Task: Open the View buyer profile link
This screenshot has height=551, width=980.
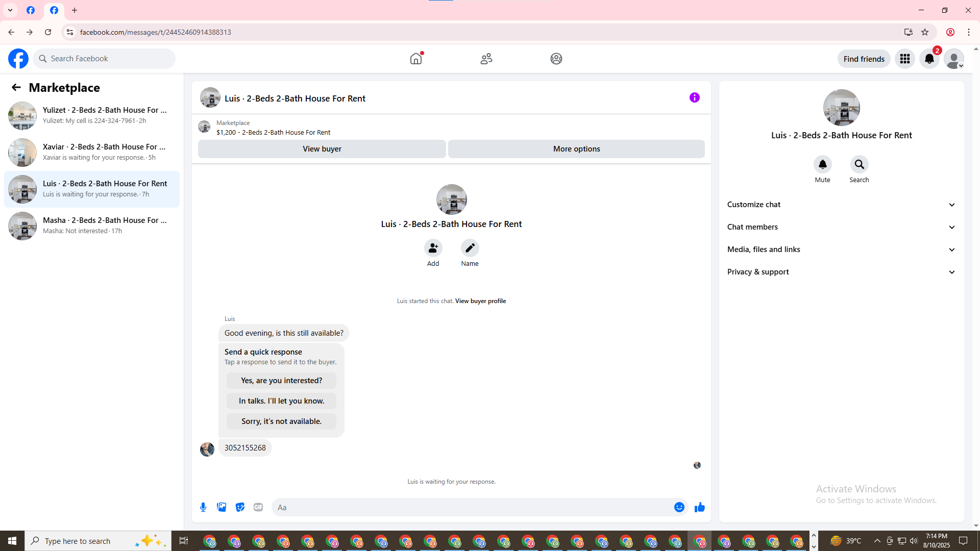Action: [480, 301]
